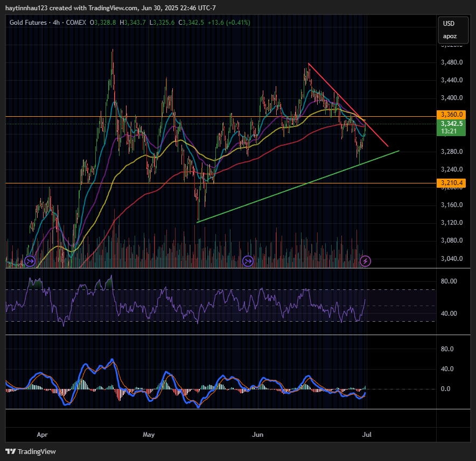Click the 4h interval in the chart legend
This screenshot has height=461, width=476.
56,23
